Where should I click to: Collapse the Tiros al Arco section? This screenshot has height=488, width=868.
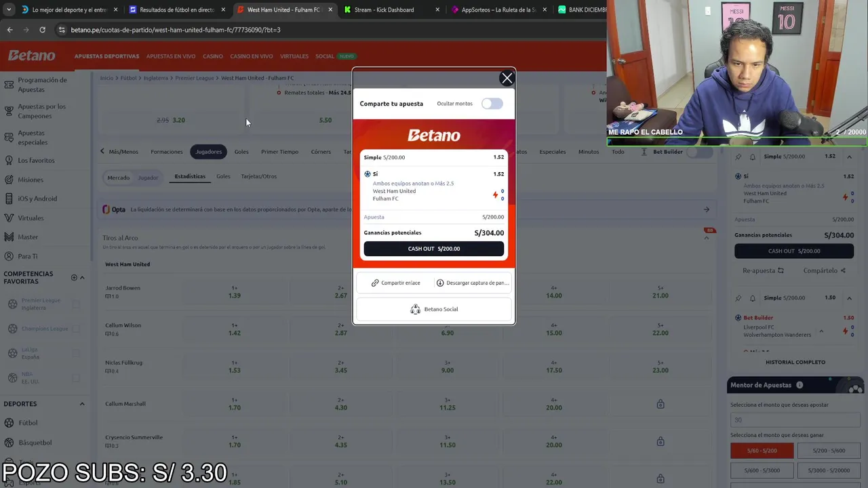(707, 238)
